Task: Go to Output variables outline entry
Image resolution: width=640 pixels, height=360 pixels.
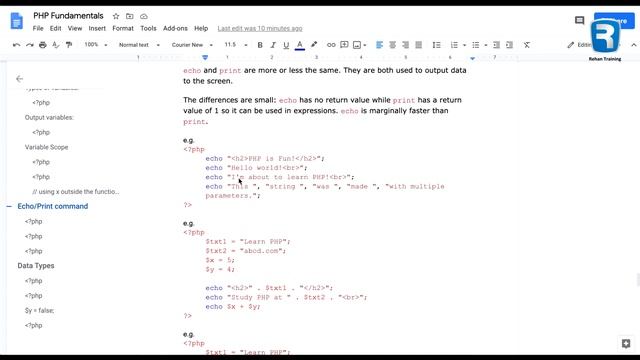Action: [x=49, y=118]
